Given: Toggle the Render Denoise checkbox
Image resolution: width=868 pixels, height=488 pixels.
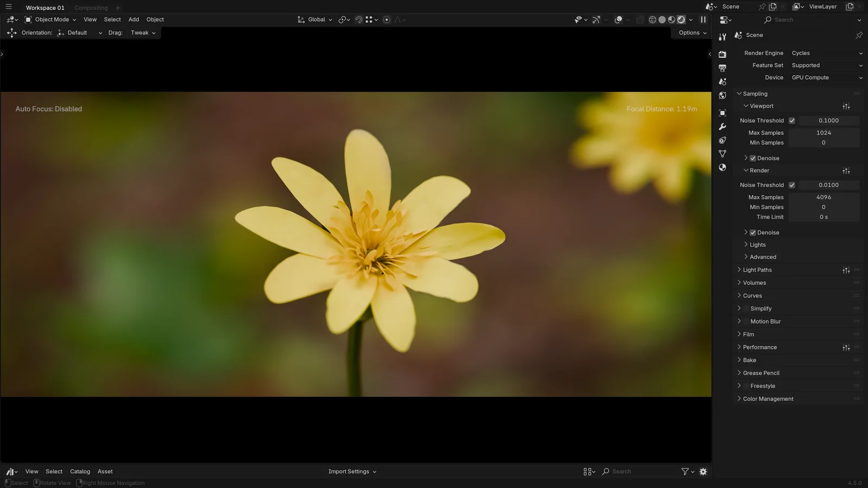Looking at the screenshot, I should coord(752,232).
